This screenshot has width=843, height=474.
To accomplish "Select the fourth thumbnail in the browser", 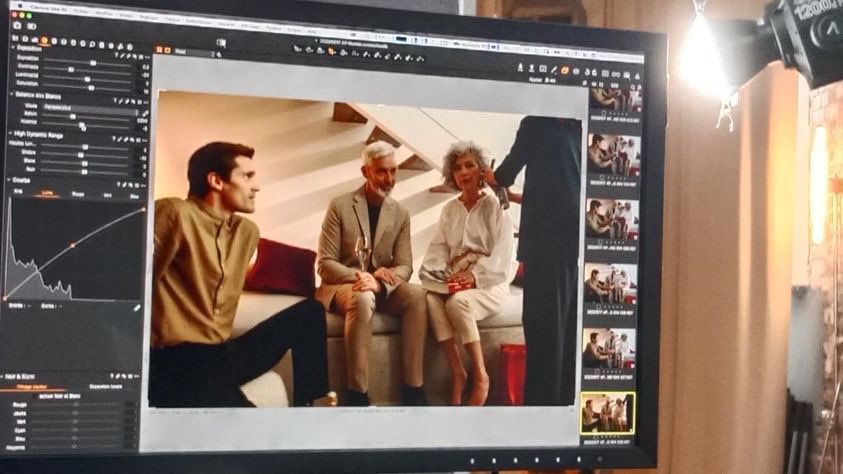I will click(x=610, y=283).
